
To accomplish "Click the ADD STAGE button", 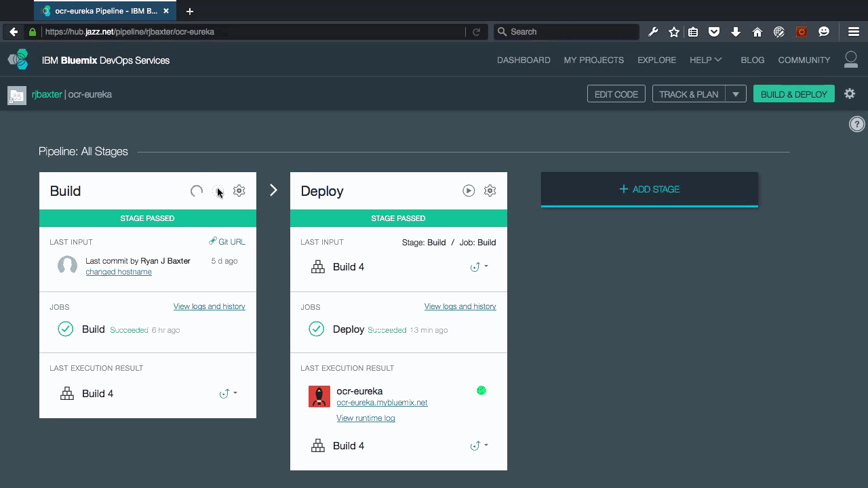I will pyautogui.click(x=649, y=190).
